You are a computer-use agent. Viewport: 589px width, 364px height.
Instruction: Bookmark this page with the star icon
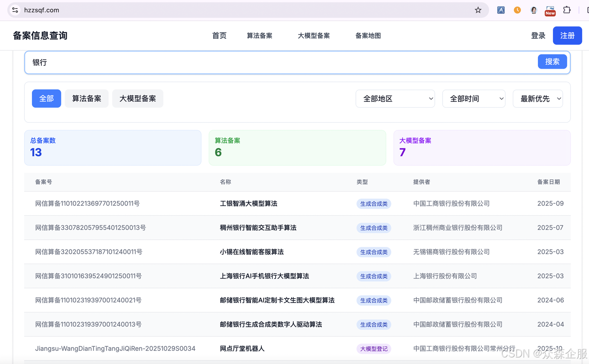pos(478,10)
